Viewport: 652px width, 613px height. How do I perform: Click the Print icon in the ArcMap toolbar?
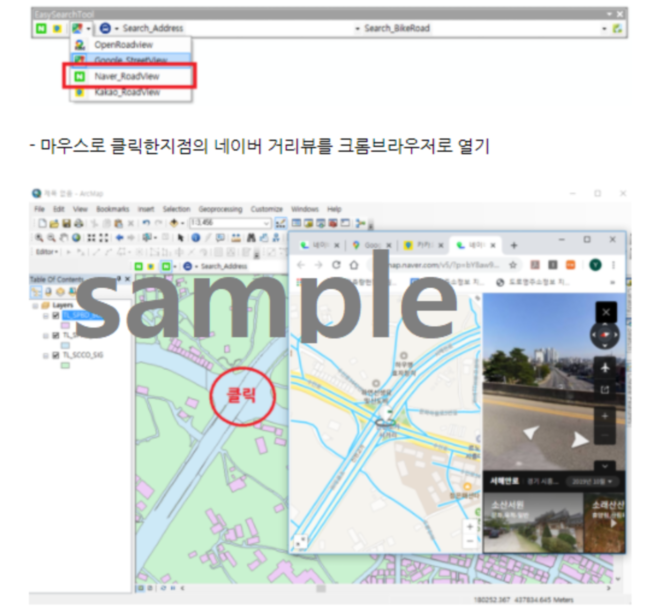point(79,223)
